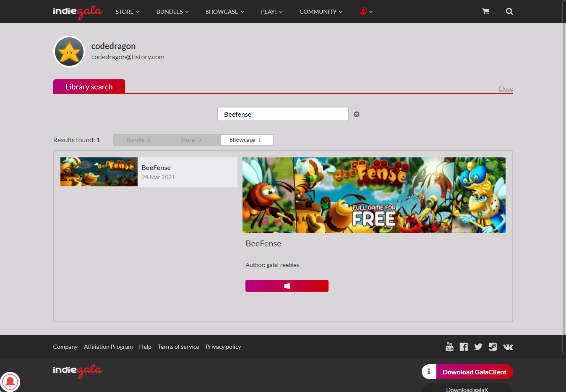Viewport: 566px width, 392px height.
Task: Select the Library search tab
Action: point(89,86)
